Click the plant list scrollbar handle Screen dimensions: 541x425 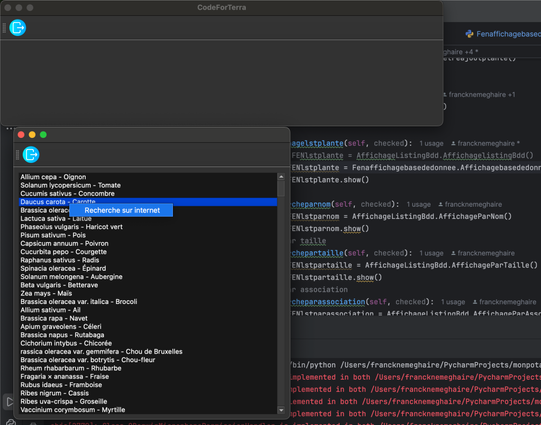281,189
